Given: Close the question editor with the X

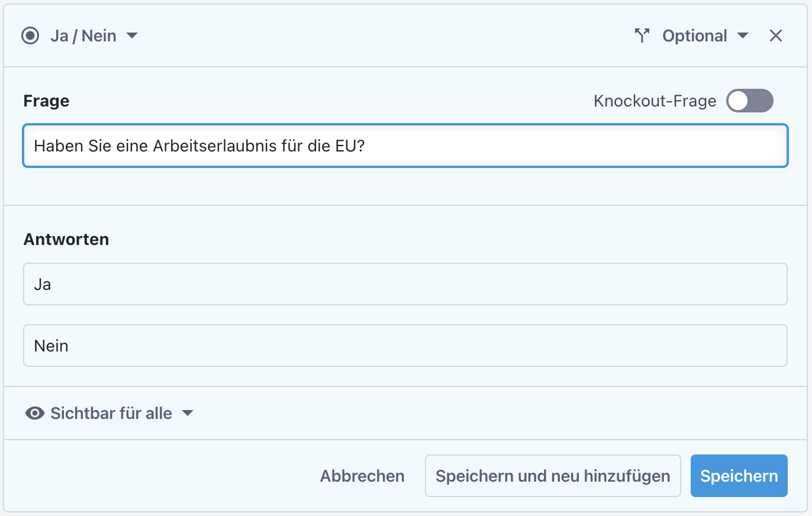Looking at the screenshot, I should 775,36.
